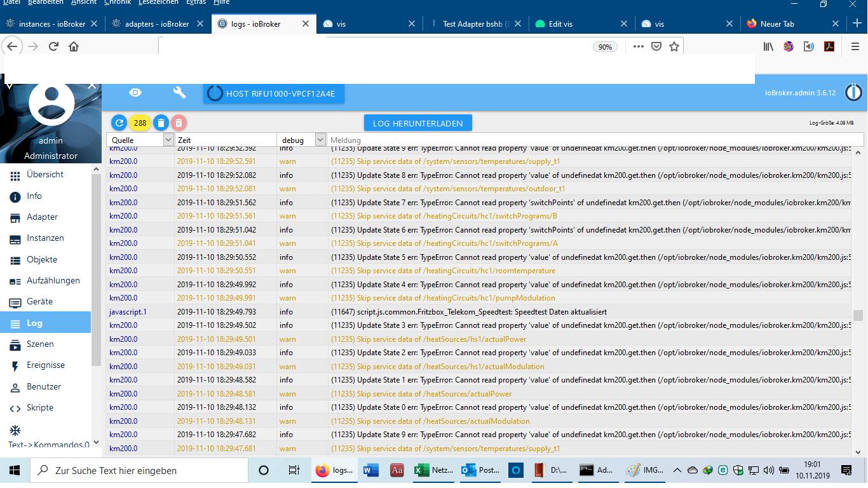Open the Firefox library icon
This screenshot has width=868, height=488.
point(768,46)
